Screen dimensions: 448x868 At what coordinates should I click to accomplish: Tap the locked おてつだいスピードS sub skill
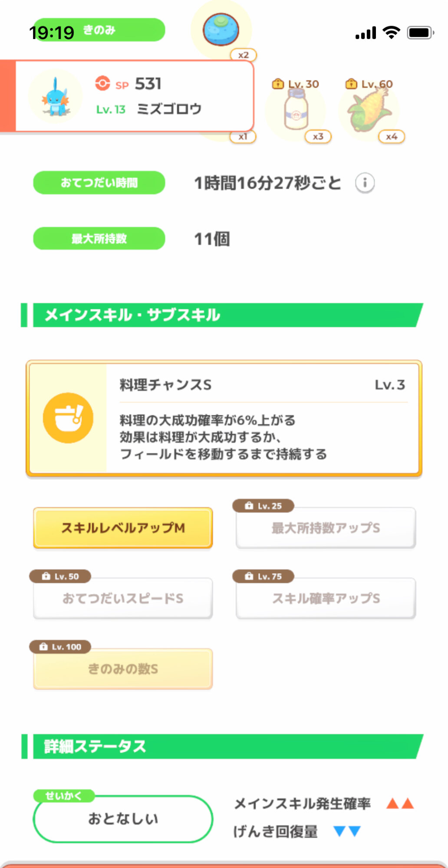pos(123,598)
